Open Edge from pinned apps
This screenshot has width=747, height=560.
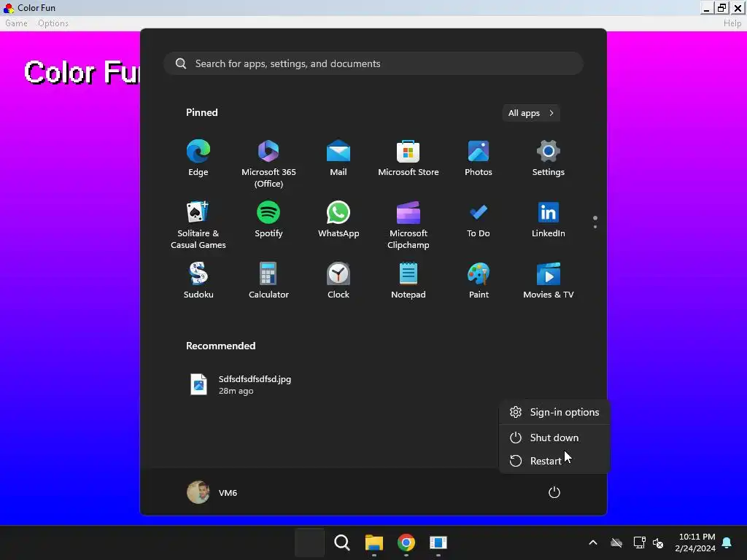pos(198,158)
